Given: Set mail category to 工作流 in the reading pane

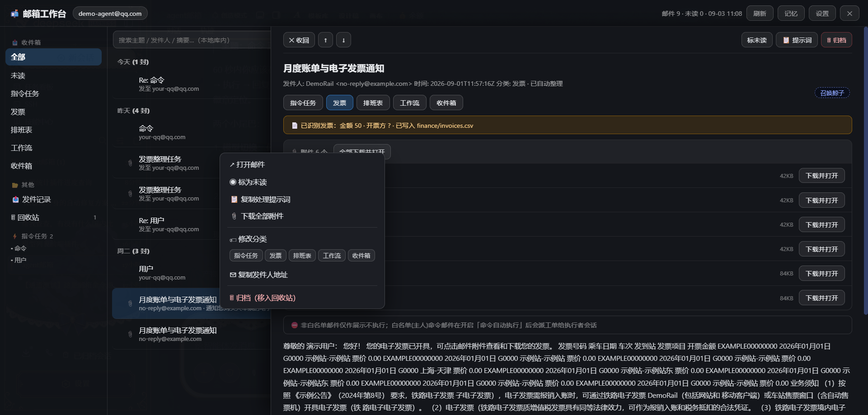Looking at the screenshot, I should (x=409, y=103).
